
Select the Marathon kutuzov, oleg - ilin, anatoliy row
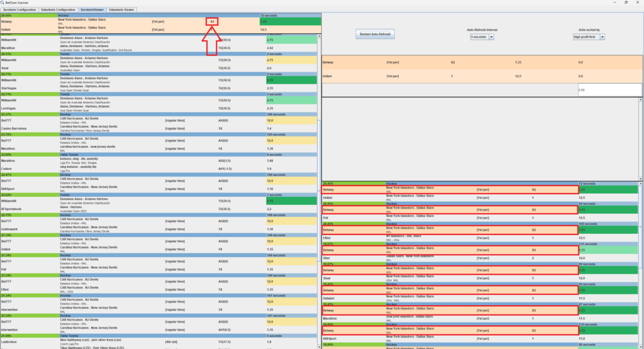pyautogui.click(x=159, y=160)
